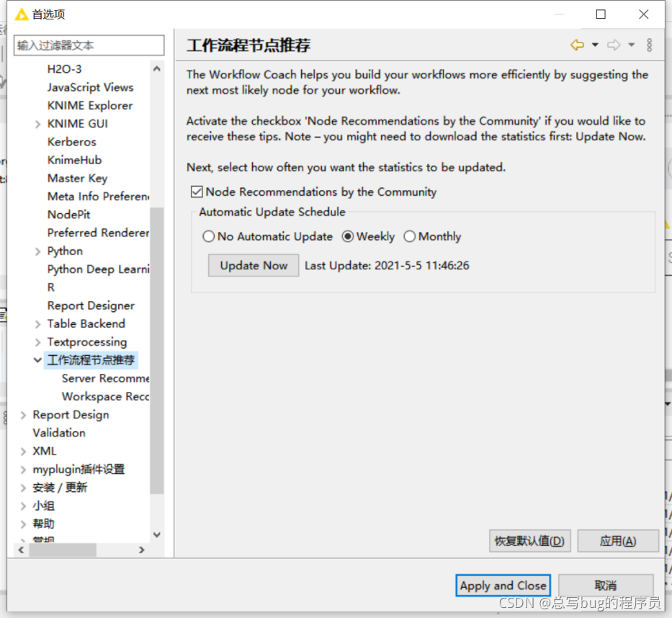This screenshot has height=618, width=672.
Task: Expand the myplugin插件设置 tree node
Action: coord(23,470)
